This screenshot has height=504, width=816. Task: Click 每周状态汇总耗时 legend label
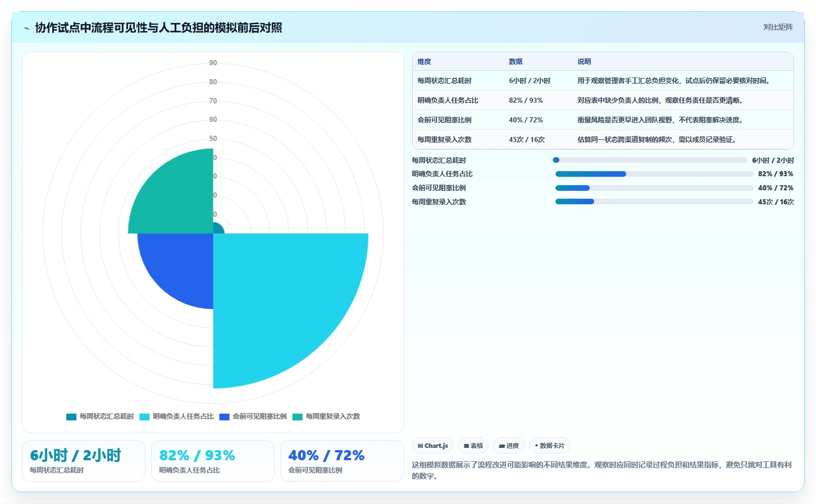(107, 416)
